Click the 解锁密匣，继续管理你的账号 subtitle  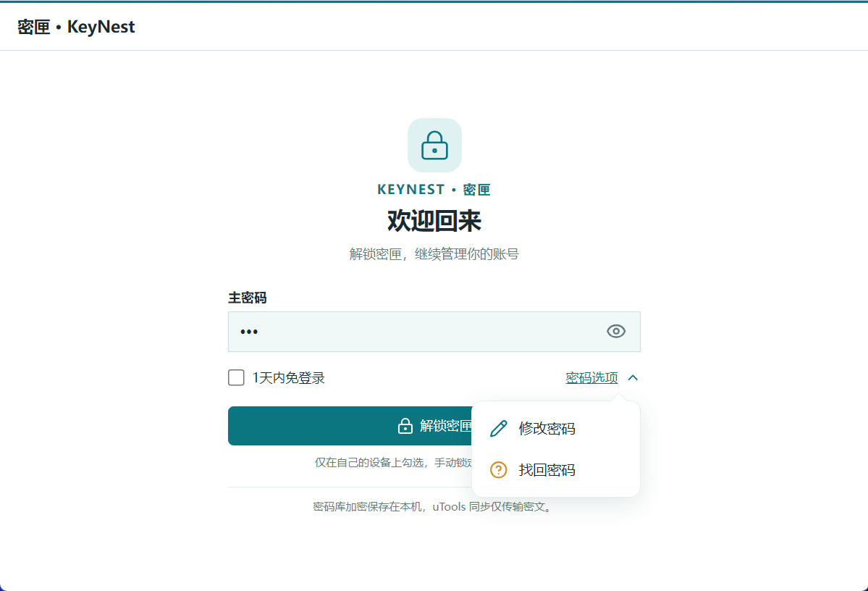(434, 254)
